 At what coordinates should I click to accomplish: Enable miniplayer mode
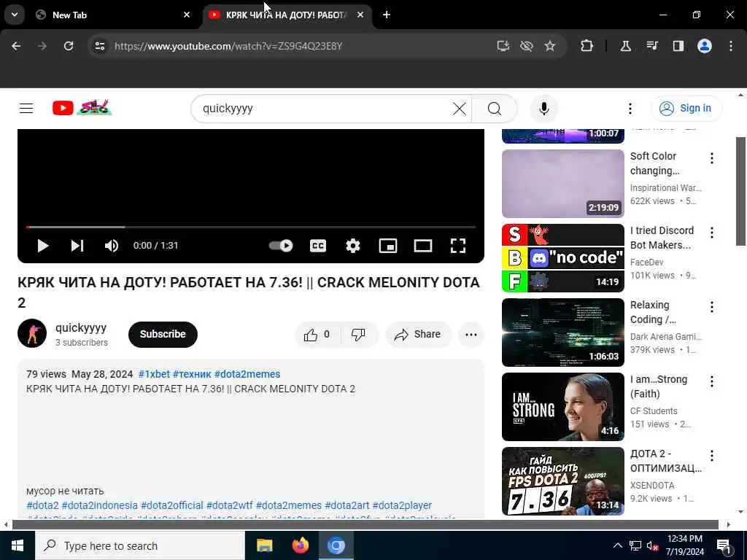[x=388, y=246]
